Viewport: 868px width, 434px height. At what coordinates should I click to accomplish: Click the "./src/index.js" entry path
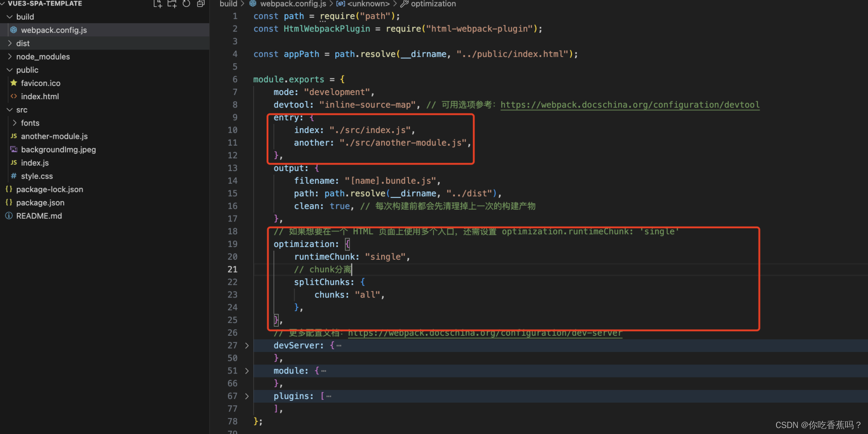[x=370, y=130]
